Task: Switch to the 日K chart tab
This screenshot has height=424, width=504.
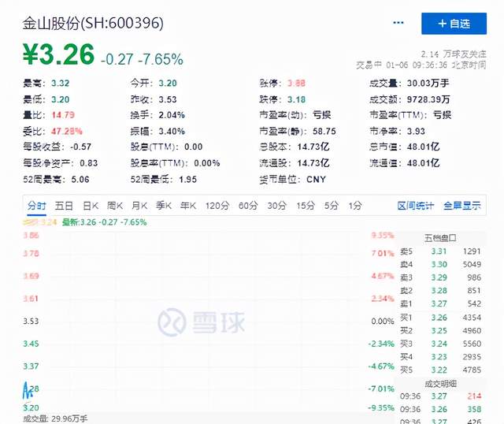Action: (x=91, y=206)
